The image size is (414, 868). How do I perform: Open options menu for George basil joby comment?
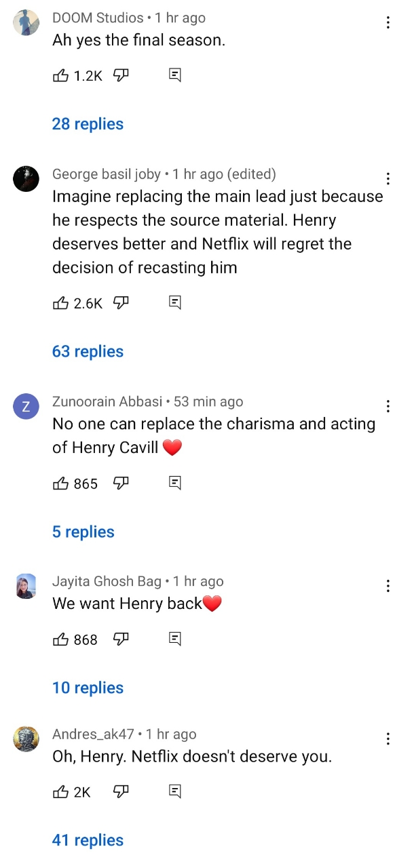tap(388, 179)
